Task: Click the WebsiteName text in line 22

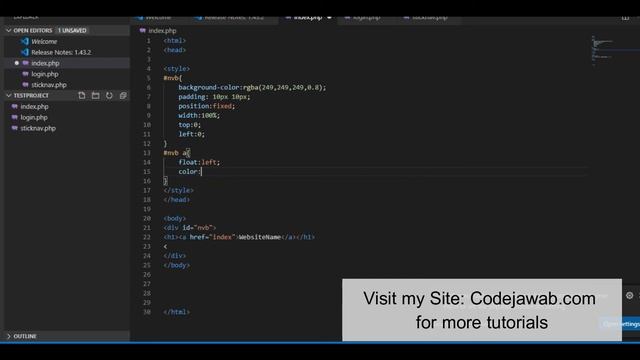Action: click(260, 237)
